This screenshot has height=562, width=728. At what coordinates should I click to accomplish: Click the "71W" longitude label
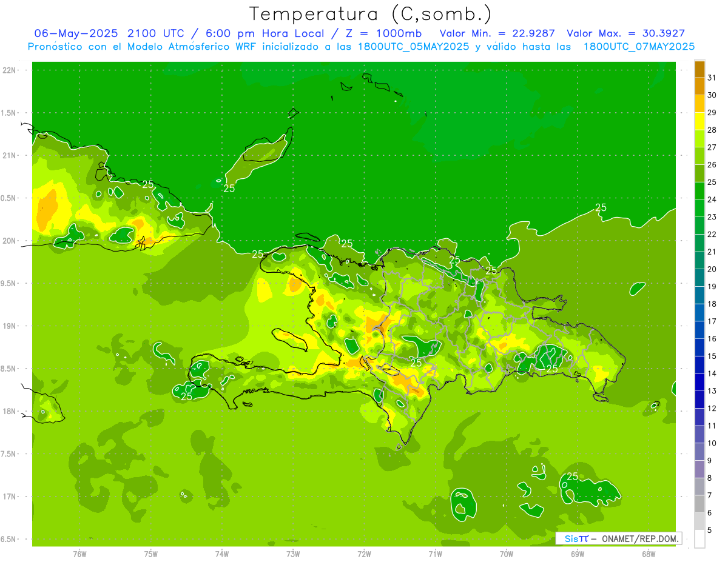pyautogui.click(x=435, y=554)
